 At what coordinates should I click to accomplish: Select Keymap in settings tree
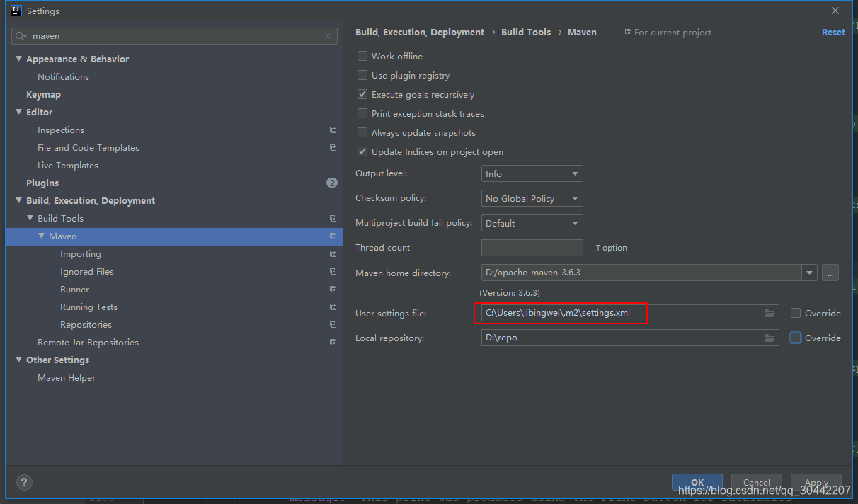pyautogui.click(x=43, y=95)
